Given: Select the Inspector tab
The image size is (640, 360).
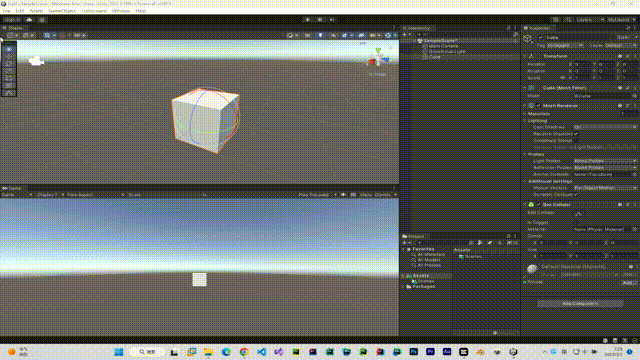Looking at the screenshot, I should [x=538, y=28].
